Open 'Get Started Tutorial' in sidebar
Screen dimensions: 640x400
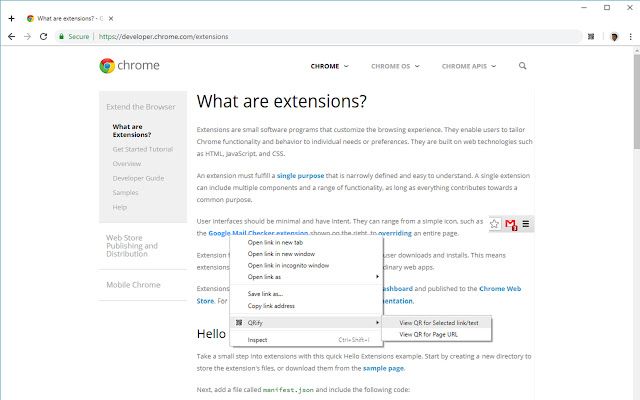point(143,149)
